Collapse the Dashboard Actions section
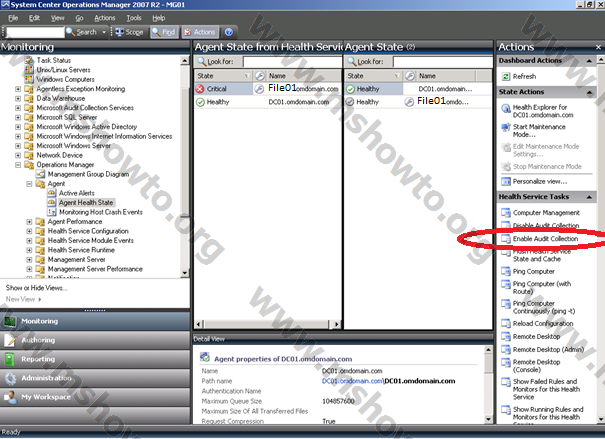 pyautogui.click(x=590, y=61)
